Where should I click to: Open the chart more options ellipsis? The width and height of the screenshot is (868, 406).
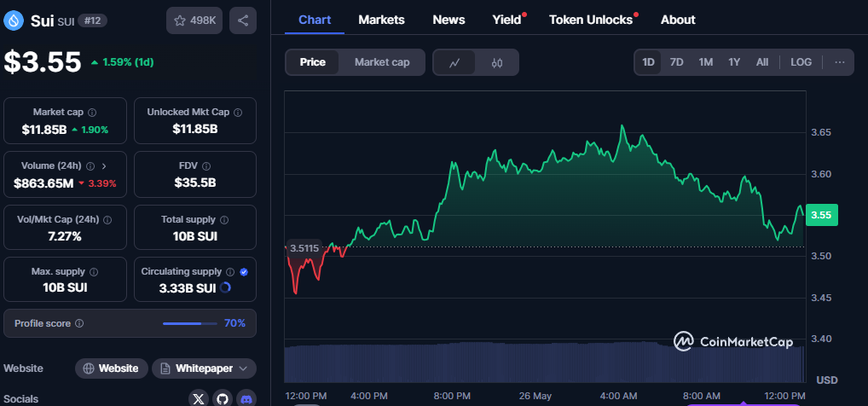(840, 62)
